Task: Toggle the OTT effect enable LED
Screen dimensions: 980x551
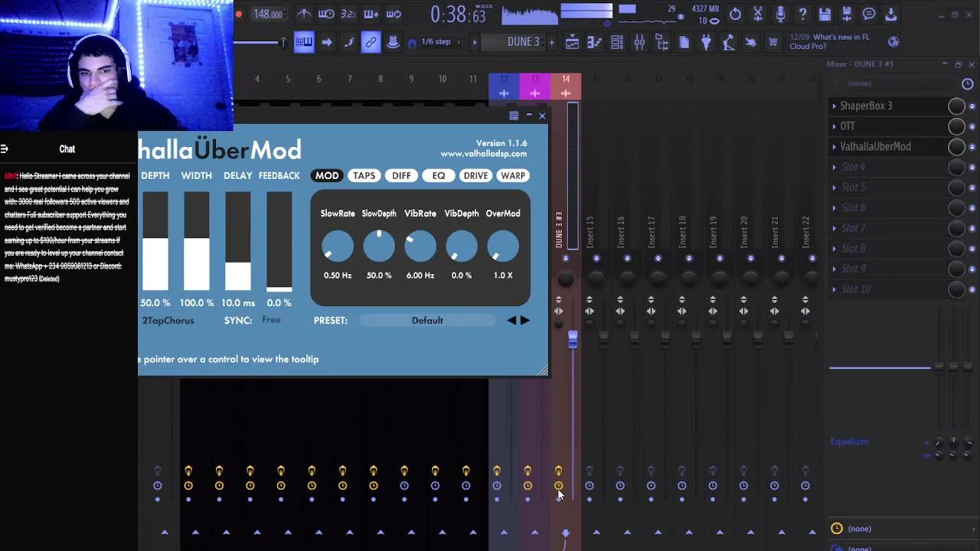Action: coord(972,126)
